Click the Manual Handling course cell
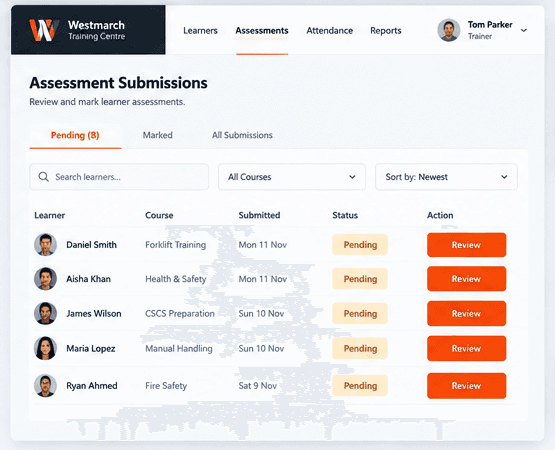Viewport: 555px width, 450px height. 179,349
